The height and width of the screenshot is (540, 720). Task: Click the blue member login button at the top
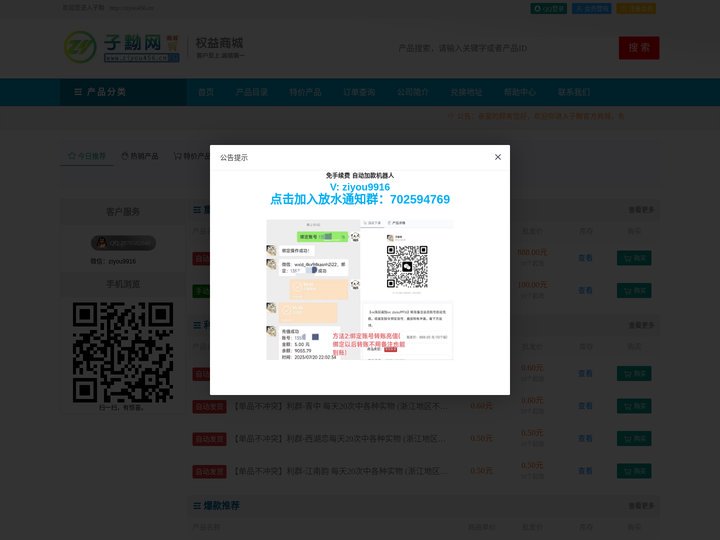click(591, 8)
